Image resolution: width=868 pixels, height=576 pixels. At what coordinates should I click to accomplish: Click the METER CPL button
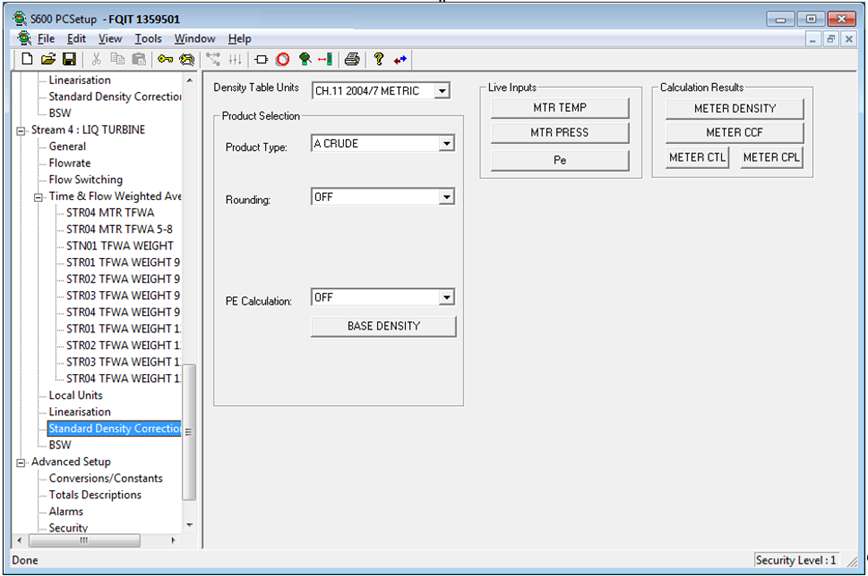pos(771,158)
